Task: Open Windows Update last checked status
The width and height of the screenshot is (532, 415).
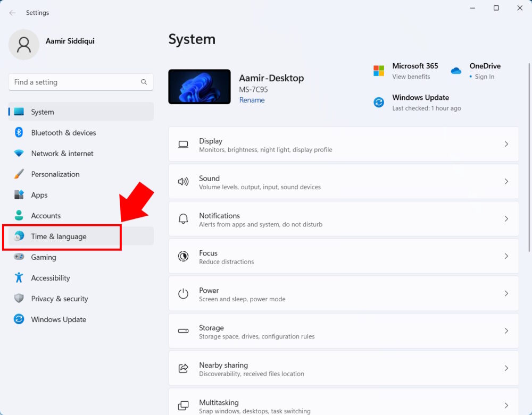Action: tap(427, 108)
